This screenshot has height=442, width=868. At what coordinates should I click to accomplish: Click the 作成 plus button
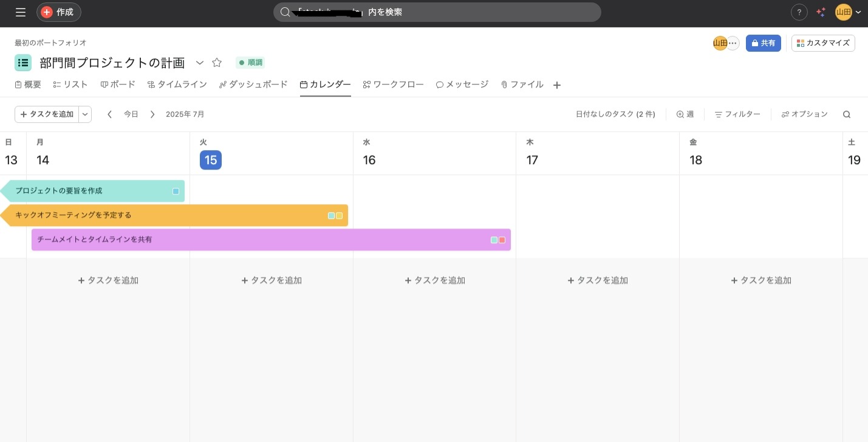[58, 12]
